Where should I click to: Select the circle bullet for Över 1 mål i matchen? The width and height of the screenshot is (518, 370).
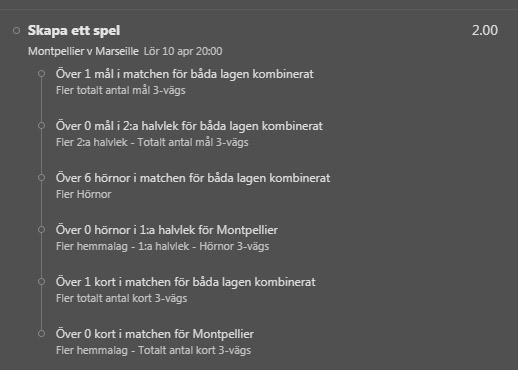(x=41, y=74)
